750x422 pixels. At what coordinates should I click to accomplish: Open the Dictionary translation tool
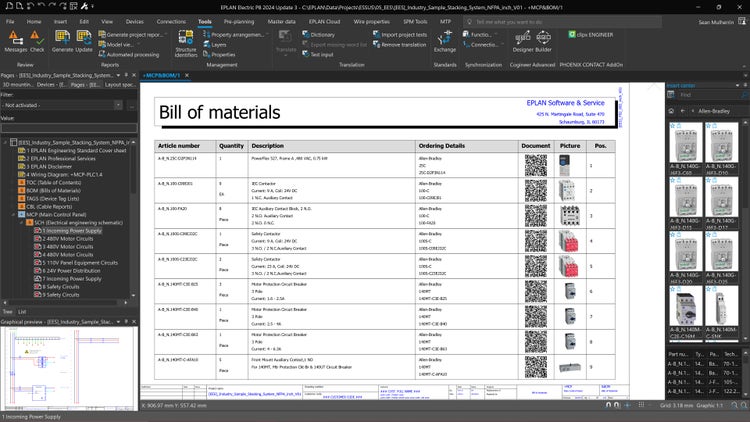(322, 34)
